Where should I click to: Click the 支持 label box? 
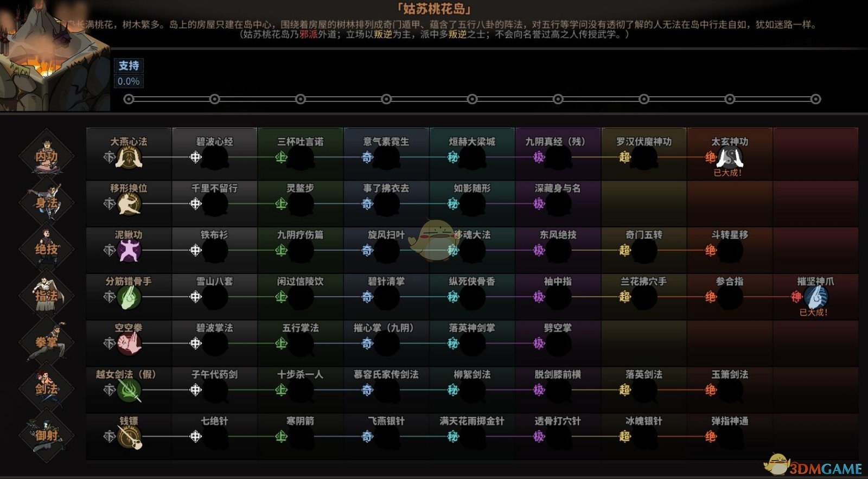(129, 66)
